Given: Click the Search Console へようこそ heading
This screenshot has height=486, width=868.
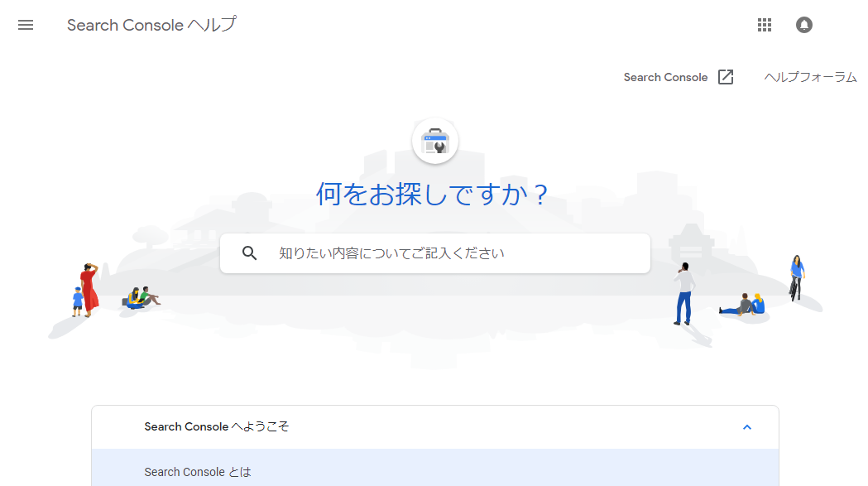Looking at the screenshot, I should [217, 426].
